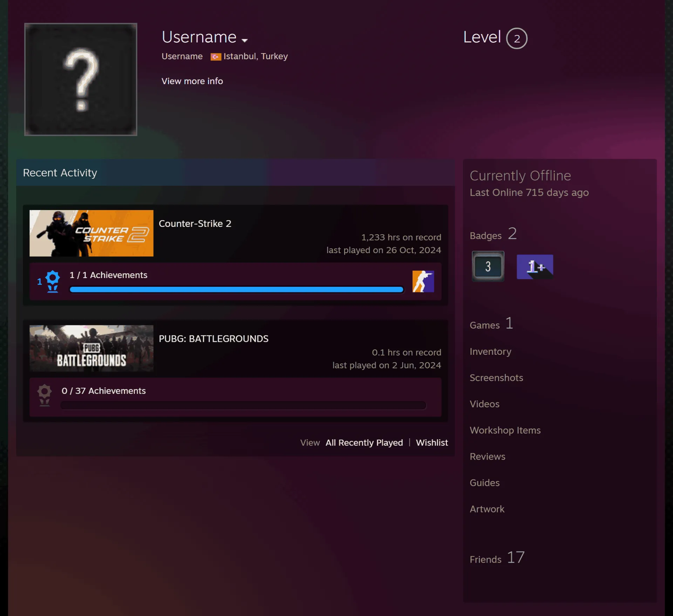Click the purple 1+ game collector badge

coord(535,267)
